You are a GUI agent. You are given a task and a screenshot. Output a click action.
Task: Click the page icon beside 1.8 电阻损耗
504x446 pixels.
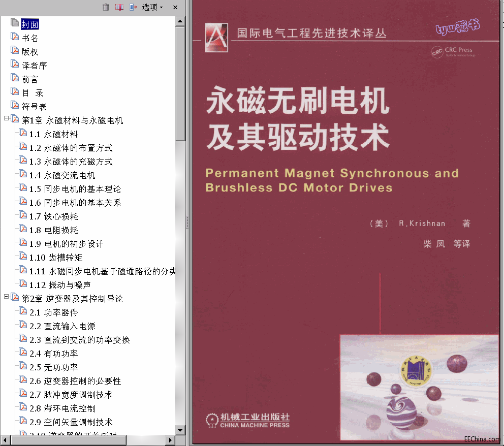22,229
